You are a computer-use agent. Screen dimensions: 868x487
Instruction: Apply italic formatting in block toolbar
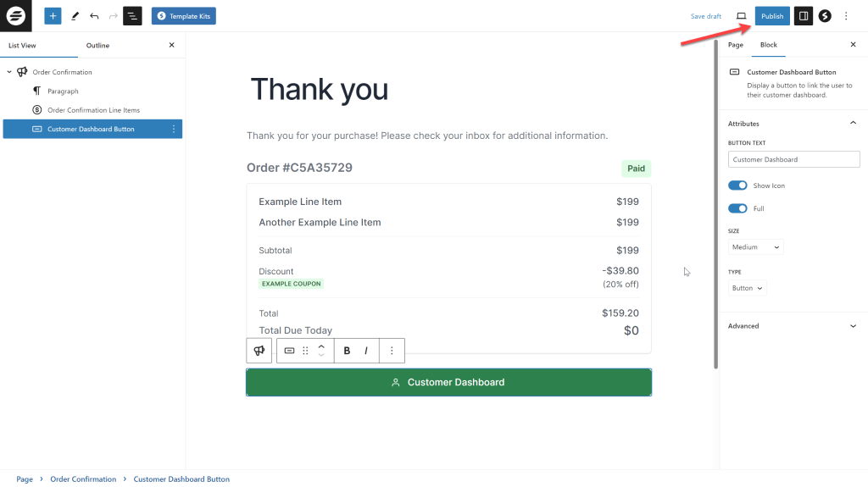coord(366,351)
